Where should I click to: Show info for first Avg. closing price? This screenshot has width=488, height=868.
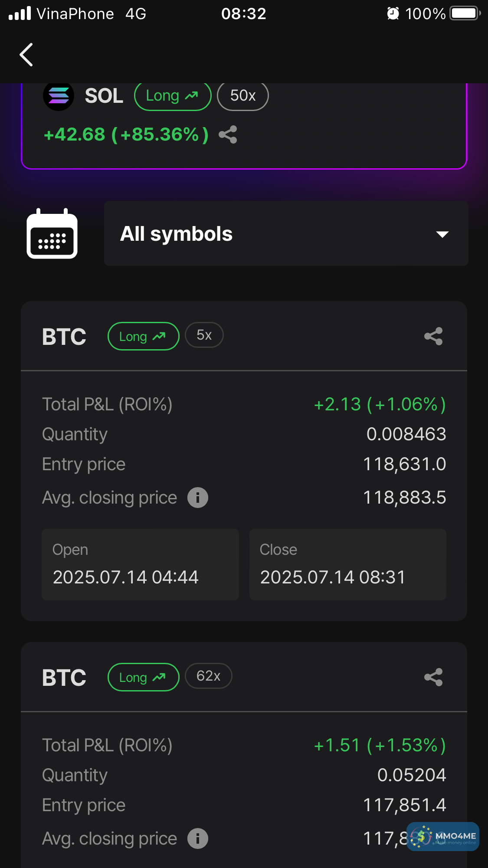[x=198, y=498]
